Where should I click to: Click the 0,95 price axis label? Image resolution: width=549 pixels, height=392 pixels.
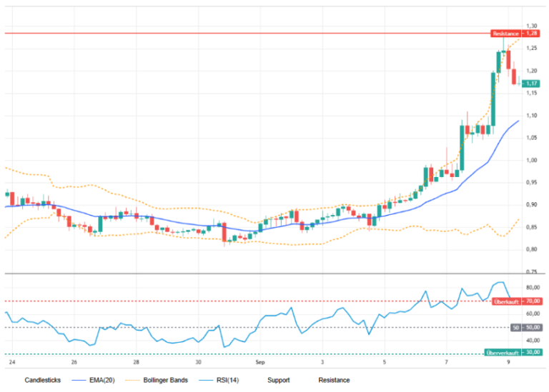[x=532, y=183]
